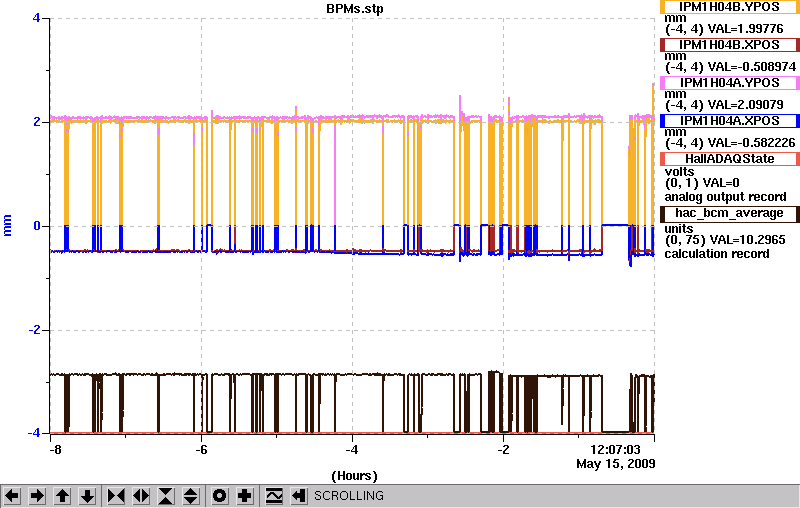Viewport: 800px width, 508px height.
Task: Shift the plot down with the down arrow
Action: pos(88,496)
